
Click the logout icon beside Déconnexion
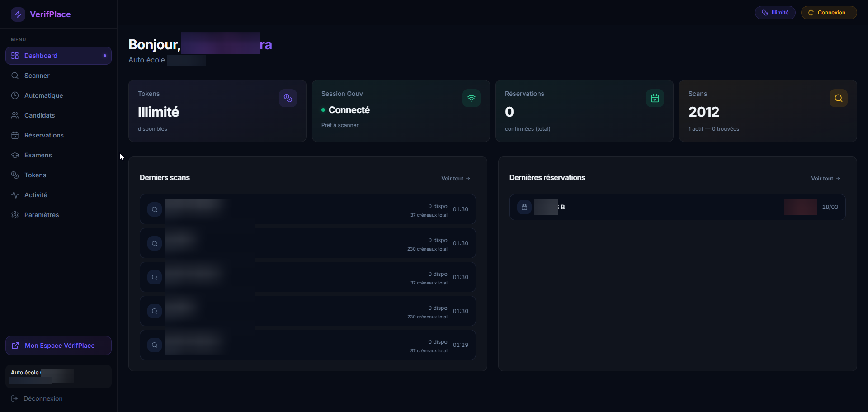pyautogui.click(x=15, y=398)
